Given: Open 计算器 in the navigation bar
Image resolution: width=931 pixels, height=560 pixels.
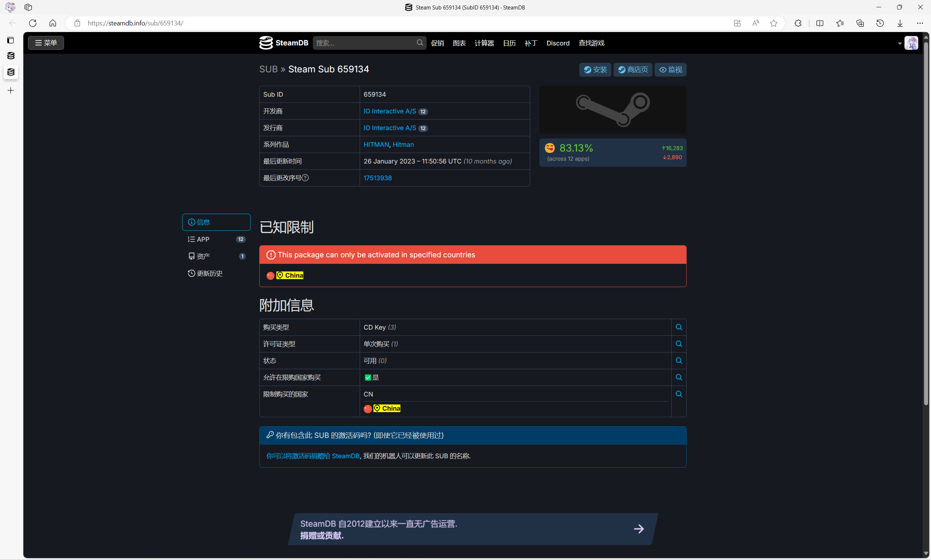Looking at the screenshot, I should (x=484, y=43).
